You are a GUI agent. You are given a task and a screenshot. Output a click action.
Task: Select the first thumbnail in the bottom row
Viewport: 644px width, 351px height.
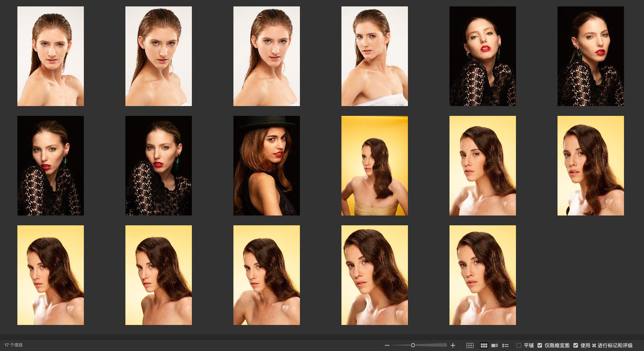(x=51, y=275)
